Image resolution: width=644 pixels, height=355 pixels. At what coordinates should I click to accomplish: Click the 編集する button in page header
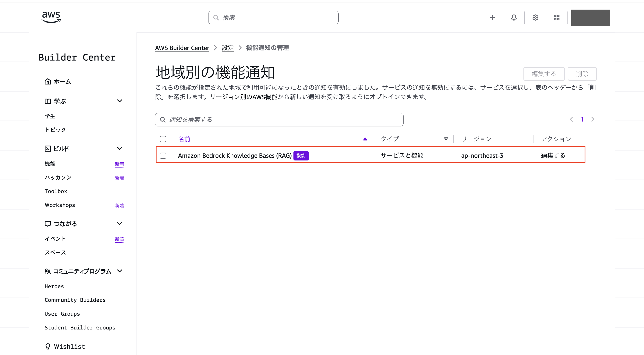point(544,74)
